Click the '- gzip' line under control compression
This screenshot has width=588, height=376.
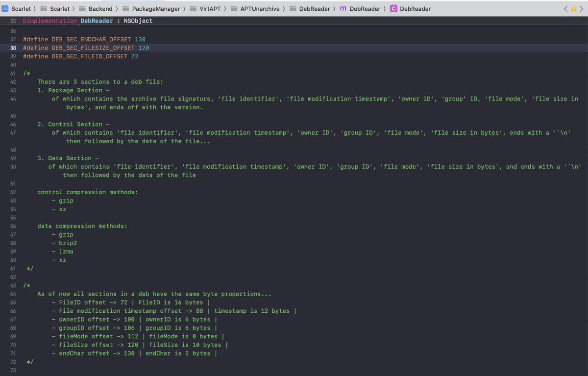tap(63, 201)
